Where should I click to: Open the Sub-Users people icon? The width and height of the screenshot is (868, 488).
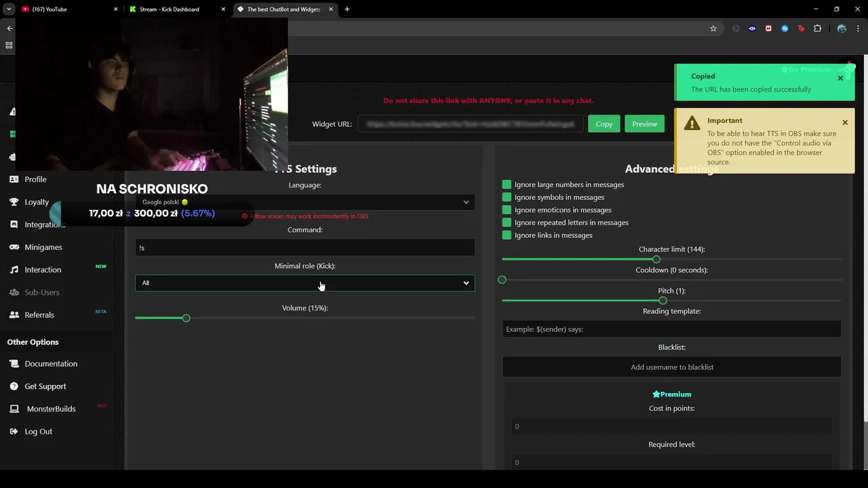point(14,292)
